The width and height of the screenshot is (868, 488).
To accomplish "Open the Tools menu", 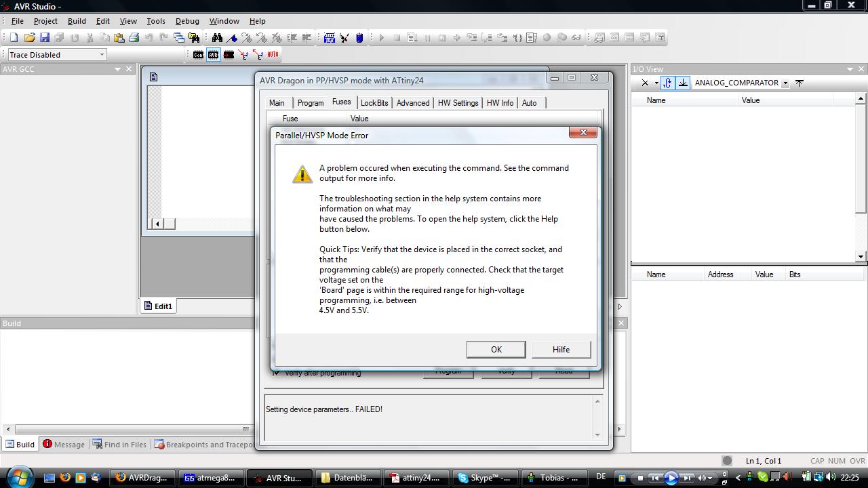I will click(x=156, y=21).
